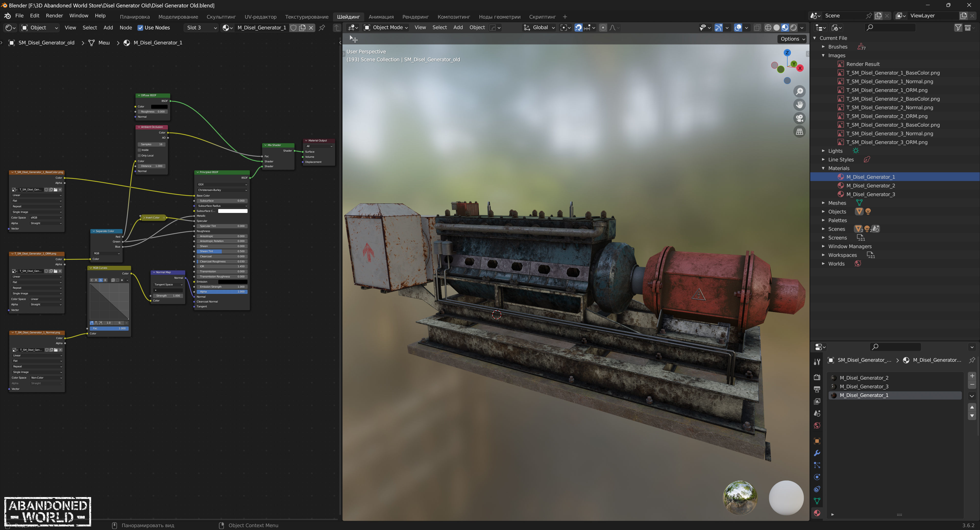Screen dimensions: 980x530
Task: Collapse the Materials tree in outliner
Action: pos(823,168)
